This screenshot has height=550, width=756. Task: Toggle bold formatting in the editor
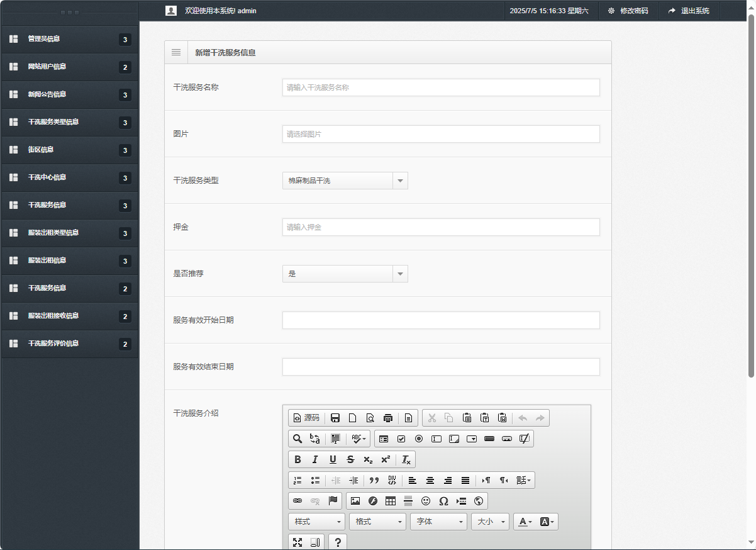pyautogui.click(x=297, y=459)
